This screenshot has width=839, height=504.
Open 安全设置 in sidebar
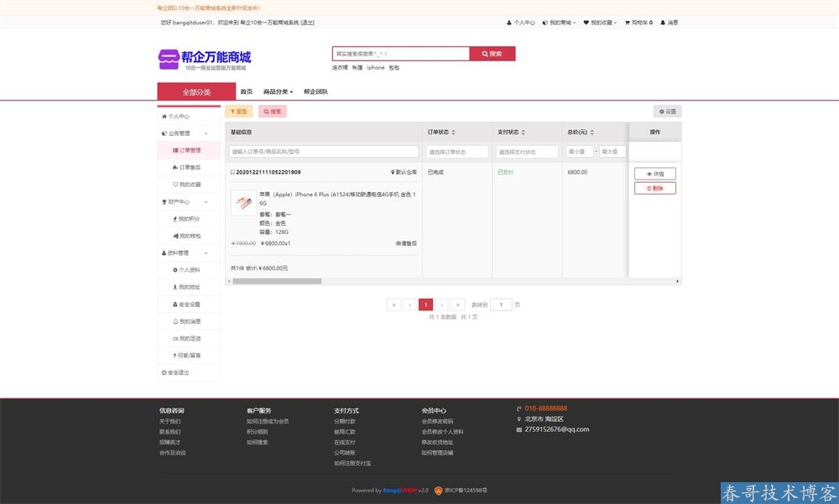(x=189, y=304)
